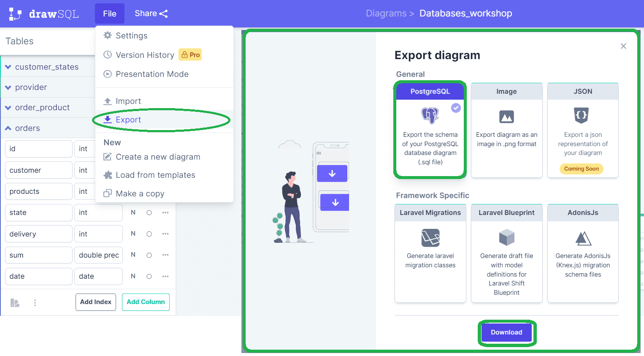Click the Laravel Migrations logo icon
Image resolution: width=644 pixels, height=356 pixels.
pyautogui.click(x=430, y=238)
